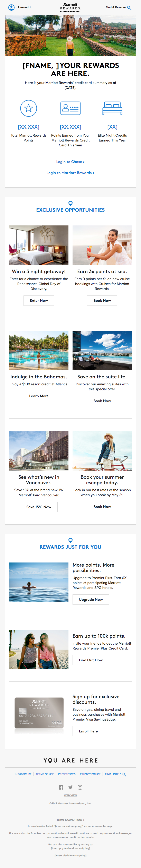
Task: Click the bed Elite Night Credits icon
Action: 112,108
